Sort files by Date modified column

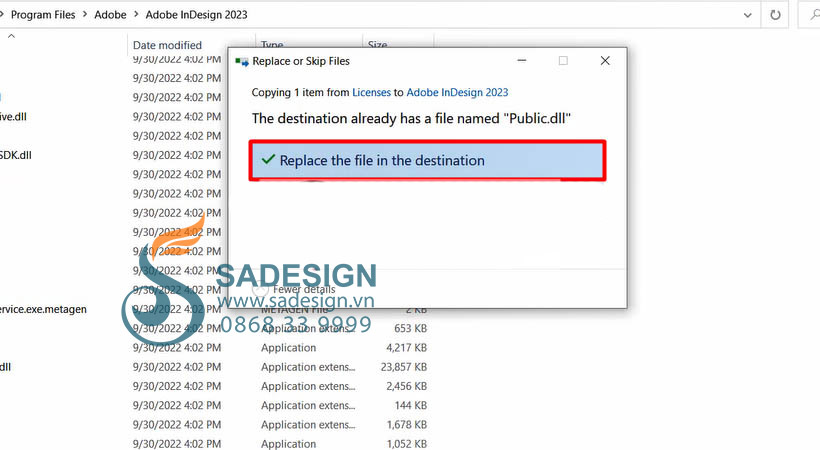point(167,46)
